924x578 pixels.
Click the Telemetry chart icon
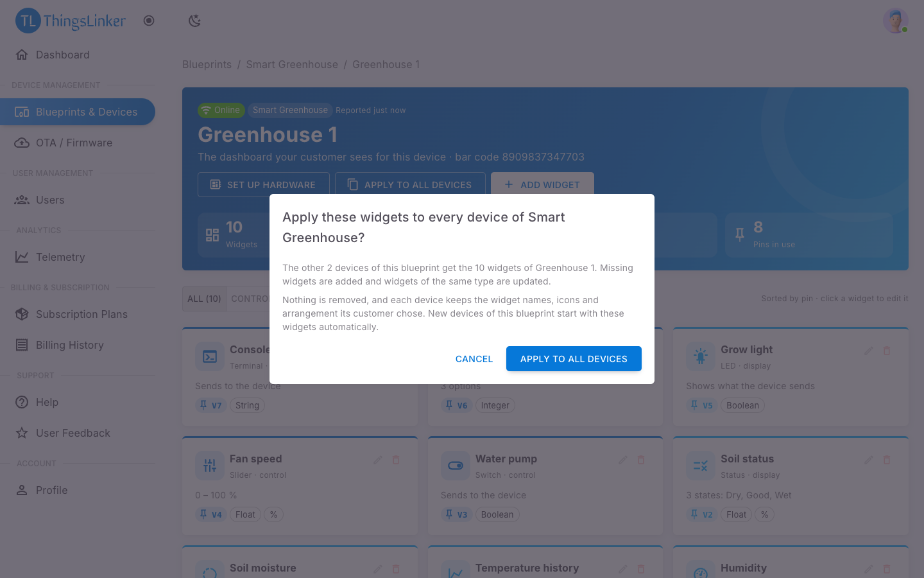(22, 257)
